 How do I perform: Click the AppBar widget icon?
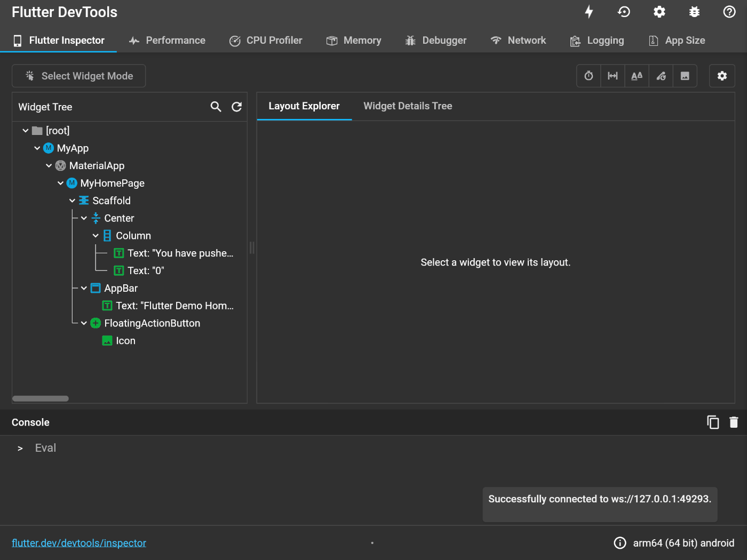[96, 288]
